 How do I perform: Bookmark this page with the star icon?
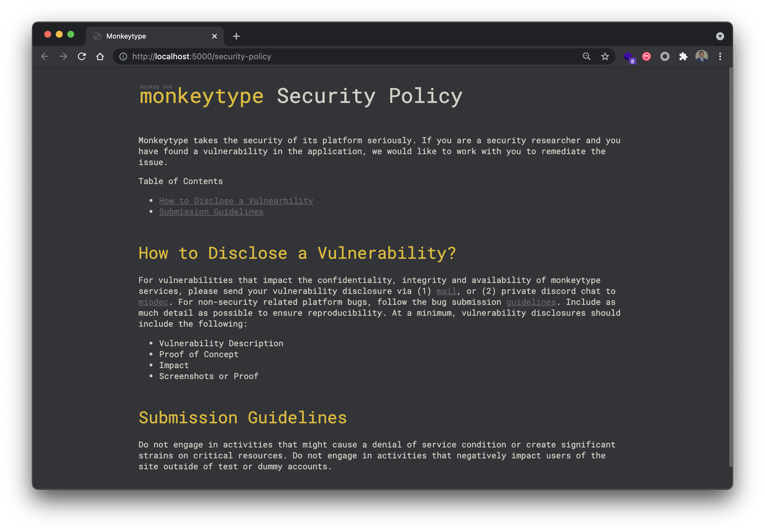(605, 56)
